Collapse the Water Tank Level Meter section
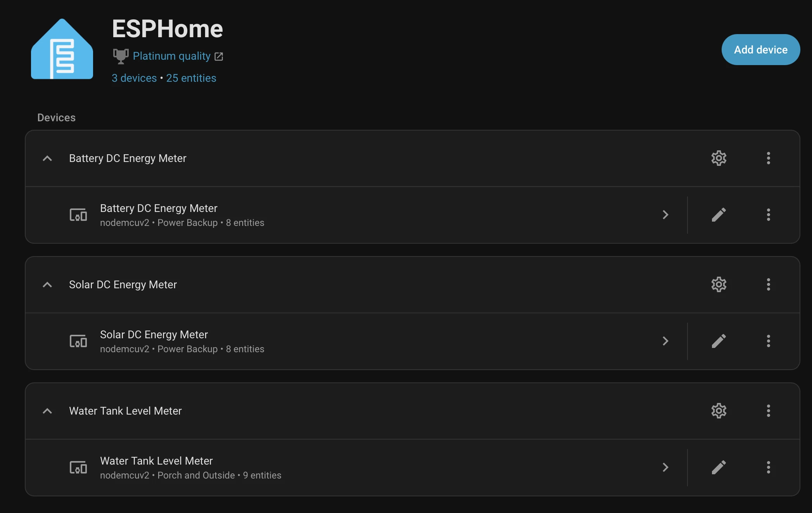The image size is (812, 513). tap(47, 411)
